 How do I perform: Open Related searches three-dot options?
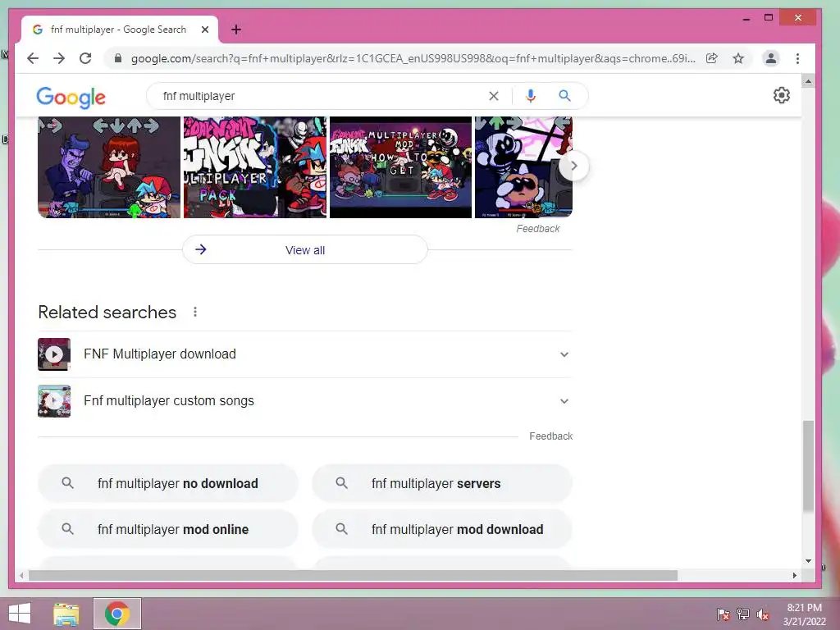(x=195, y=312)
